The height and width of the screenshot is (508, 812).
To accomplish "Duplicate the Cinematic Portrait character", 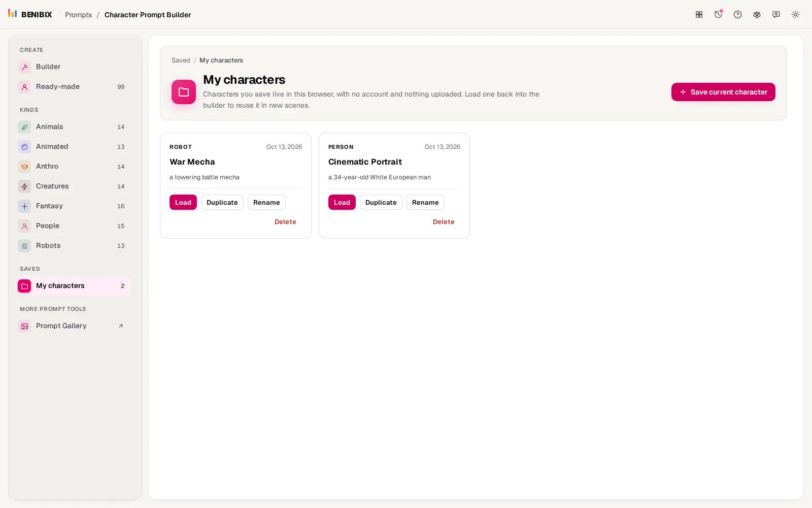I will coord(381,202).
